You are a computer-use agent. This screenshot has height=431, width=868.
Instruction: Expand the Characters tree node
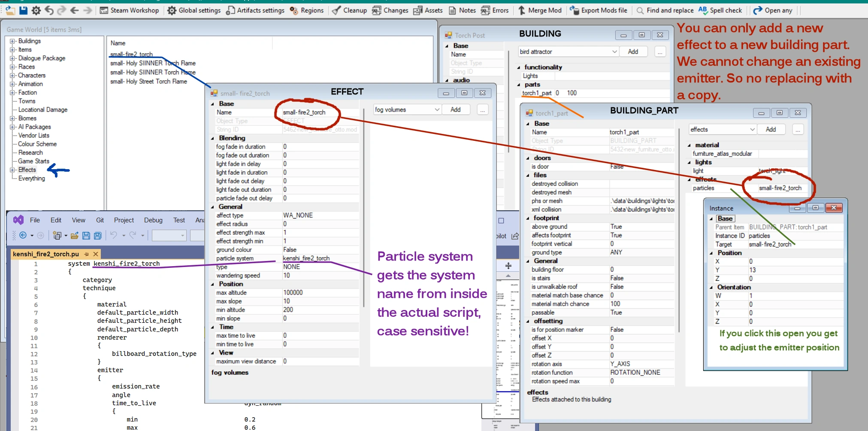click(12, 76)
